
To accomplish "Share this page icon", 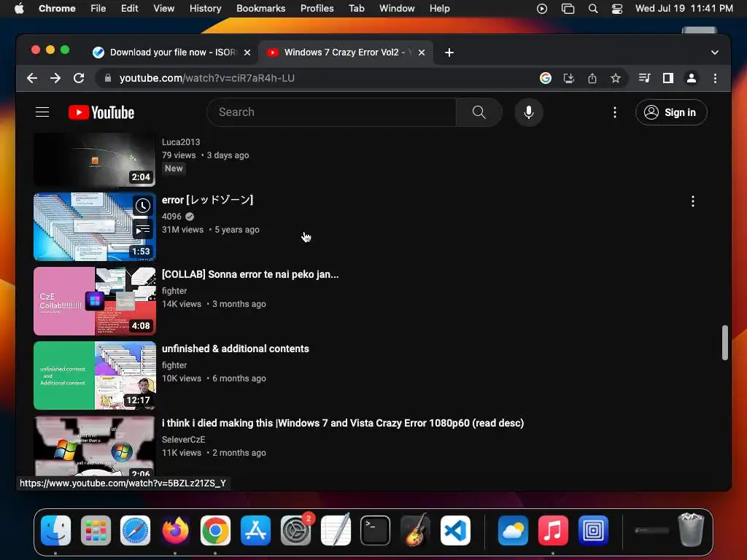I will [x=592, y=78].
